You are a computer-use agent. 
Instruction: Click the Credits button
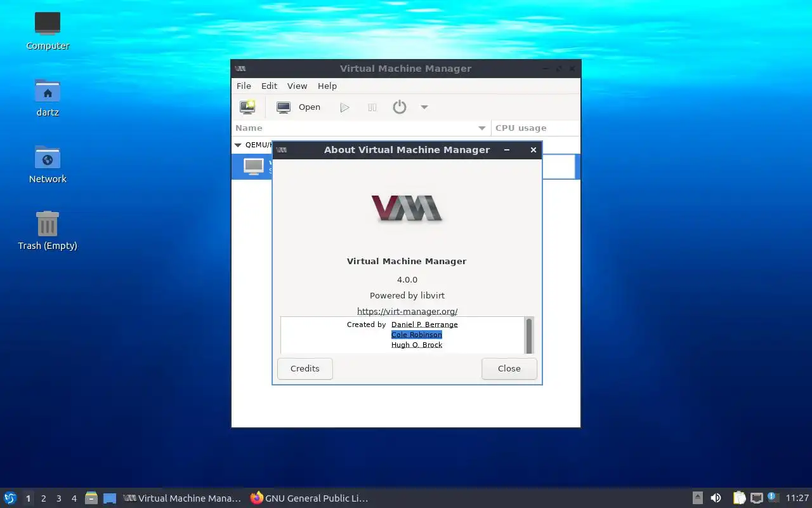(305, 368)
